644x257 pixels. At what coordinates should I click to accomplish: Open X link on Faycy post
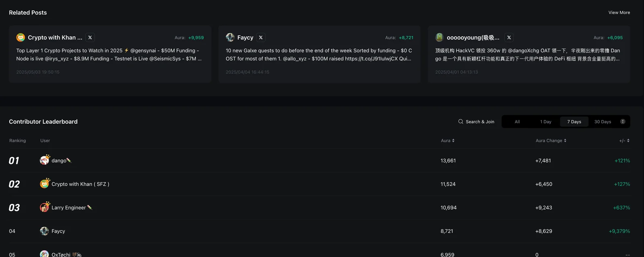261,37
